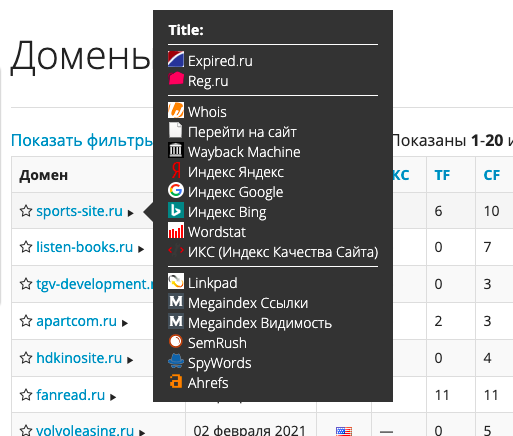
Task: Star the fanread.ru domain
Action: [26, 395]
